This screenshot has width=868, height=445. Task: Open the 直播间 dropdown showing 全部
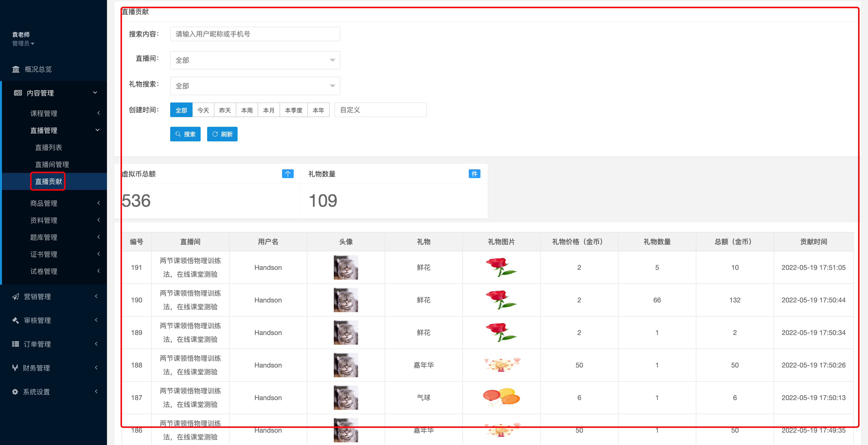tap(255, 60)
